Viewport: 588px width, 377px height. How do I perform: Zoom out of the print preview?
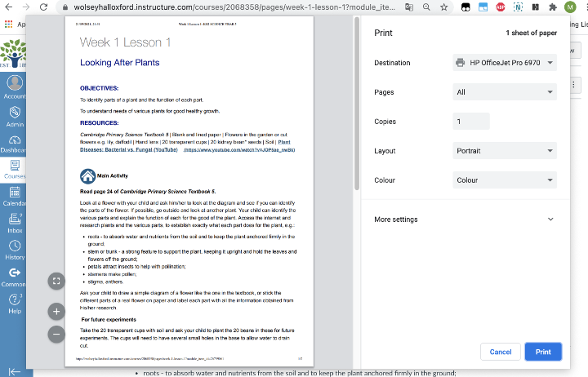coord(56,335)
